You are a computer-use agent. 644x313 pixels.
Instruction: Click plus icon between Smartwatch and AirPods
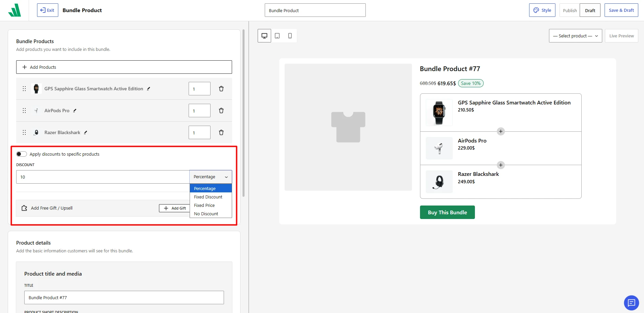[501, 131]
